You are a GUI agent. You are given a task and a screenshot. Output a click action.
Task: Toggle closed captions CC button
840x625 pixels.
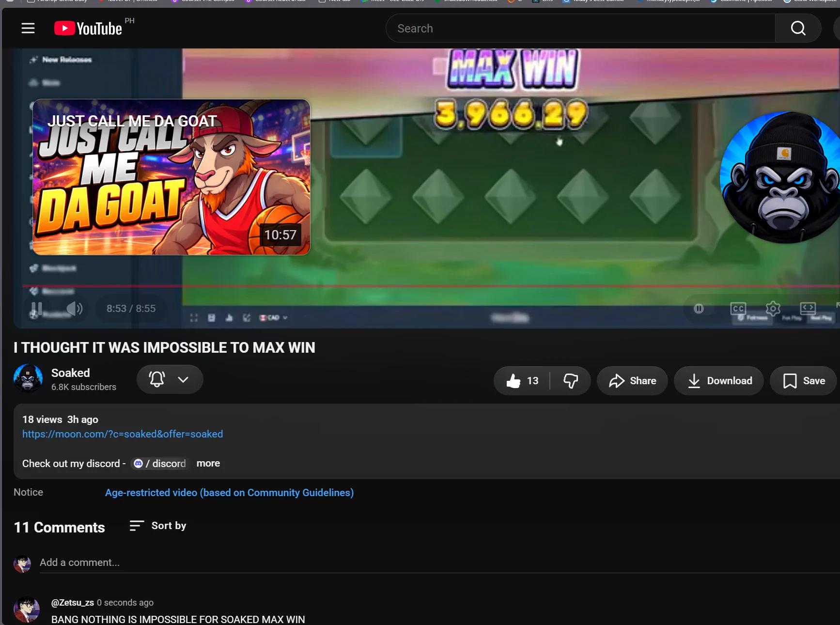point(738,309)
